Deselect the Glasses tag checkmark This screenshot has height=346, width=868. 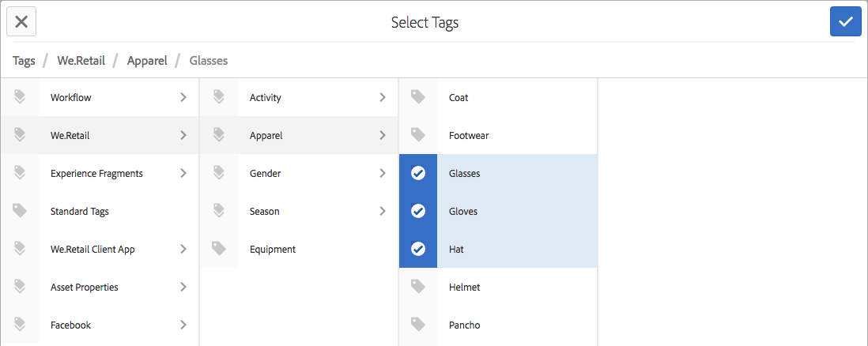418,173
